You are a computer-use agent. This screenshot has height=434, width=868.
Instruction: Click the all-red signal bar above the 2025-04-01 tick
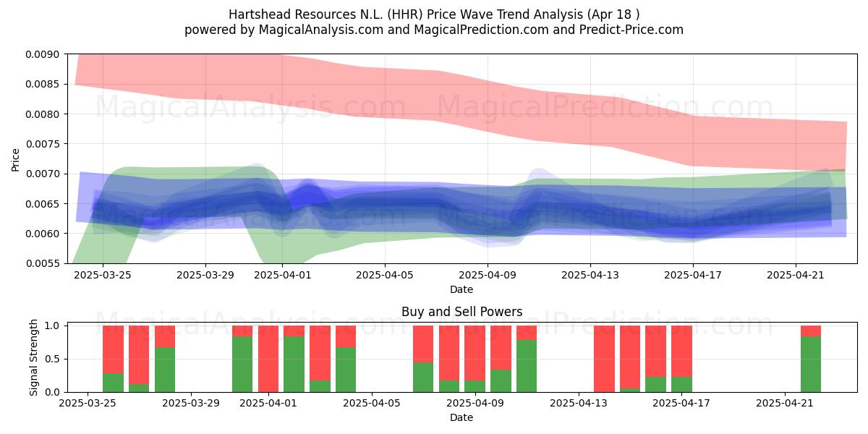pos(268,359)
